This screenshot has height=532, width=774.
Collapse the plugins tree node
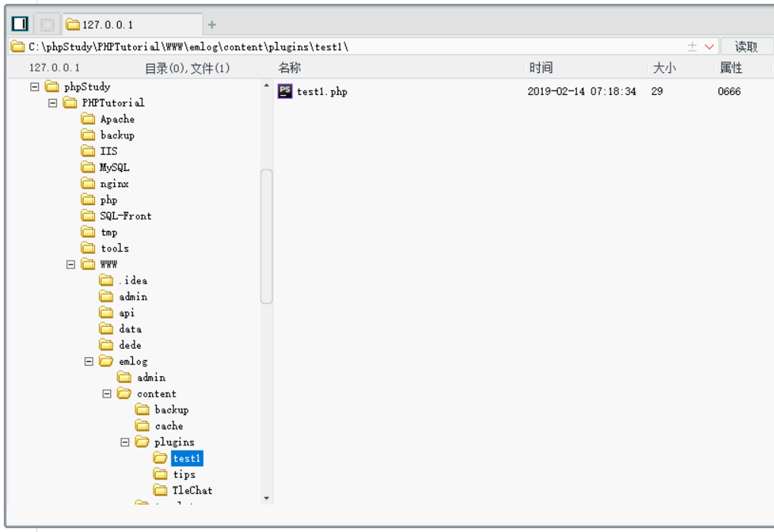(125, 442)
